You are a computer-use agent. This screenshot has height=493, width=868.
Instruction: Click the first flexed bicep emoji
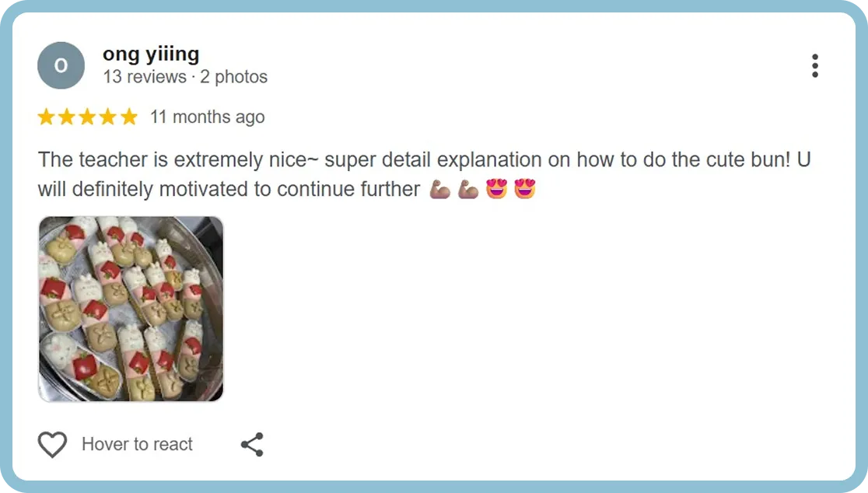(440, 189)
